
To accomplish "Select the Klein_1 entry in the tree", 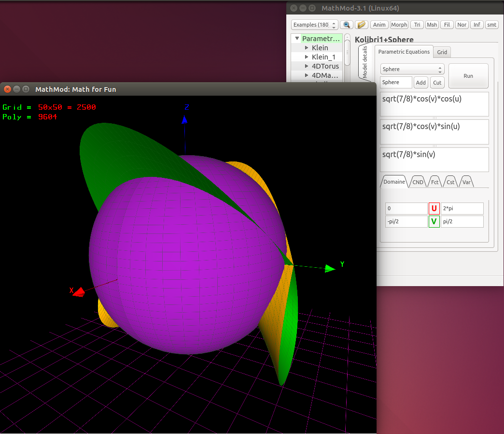I will coord(323,57).
